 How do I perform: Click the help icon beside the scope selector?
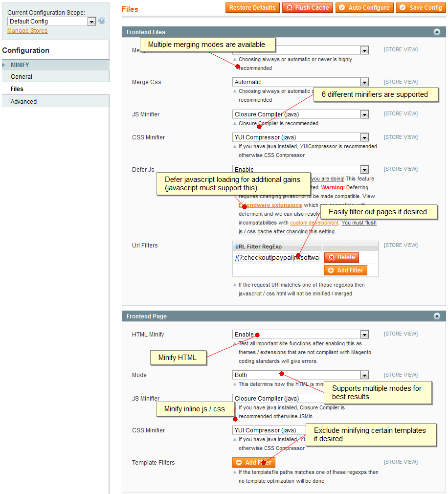click(102, 21)
